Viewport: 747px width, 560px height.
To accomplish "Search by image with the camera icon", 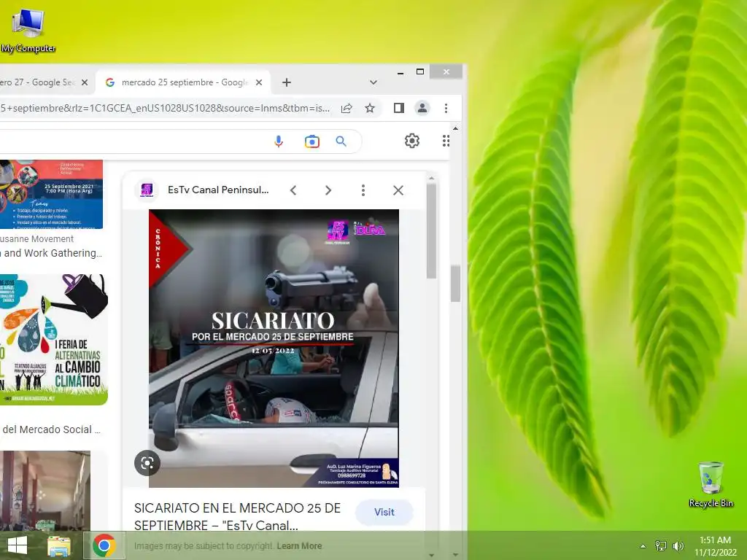I will [312, 141].
